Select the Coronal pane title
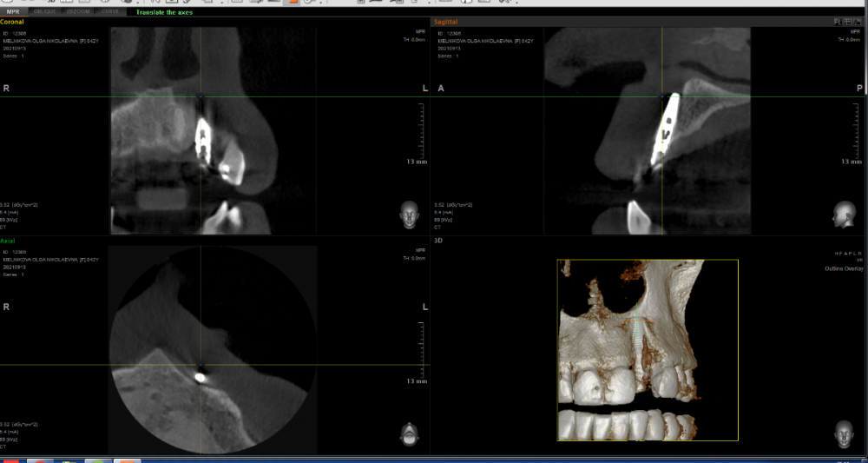This screenshot has width=868, height=463. 14,21
